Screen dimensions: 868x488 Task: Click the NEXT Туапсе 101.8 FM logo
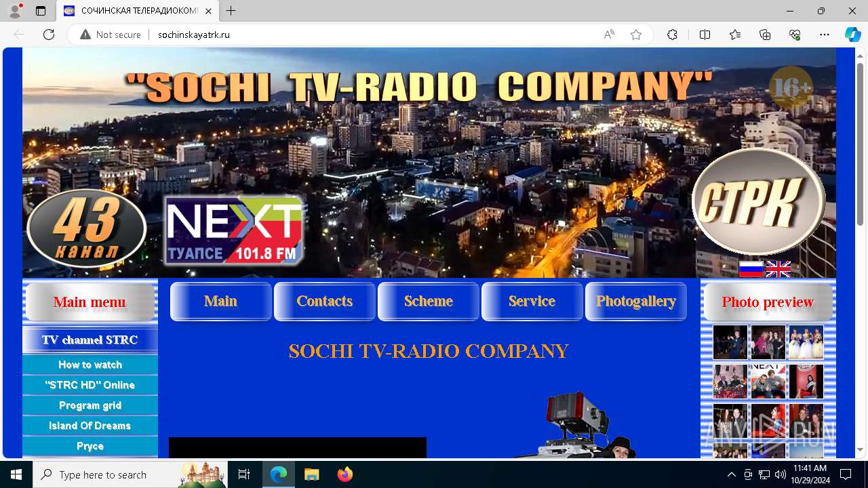[234, 230]
